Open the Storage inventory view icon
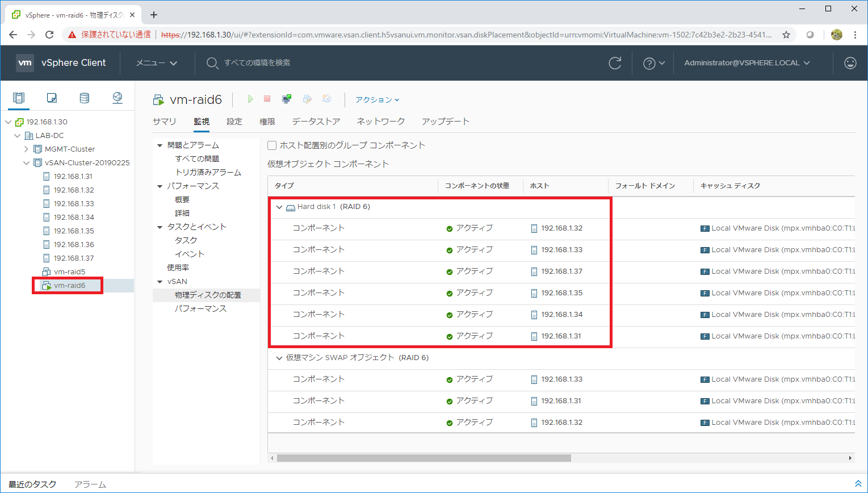Image resolution: width=868 pixels, height=493 pixels. pos(85,98)
